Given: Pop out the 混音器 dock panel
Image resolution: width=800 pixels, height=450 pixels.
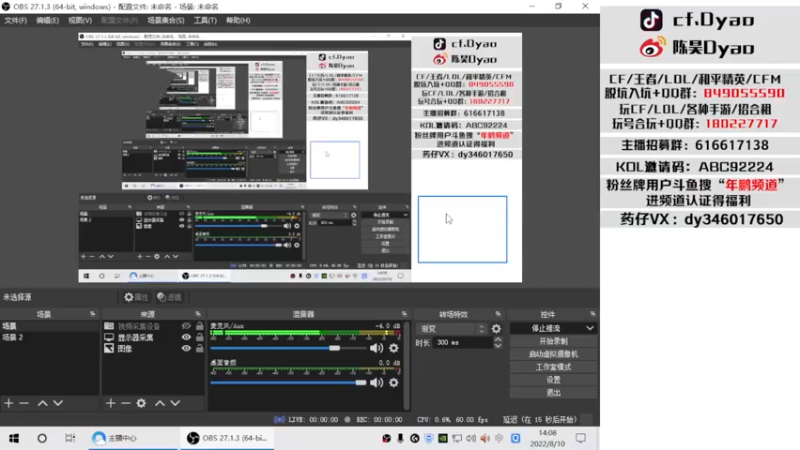Looking at the screenshot, I should coord(404,314).
